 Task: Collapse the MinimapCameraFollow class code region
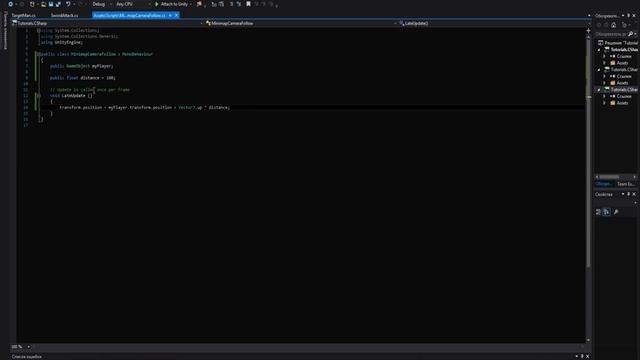coord(39,54)
